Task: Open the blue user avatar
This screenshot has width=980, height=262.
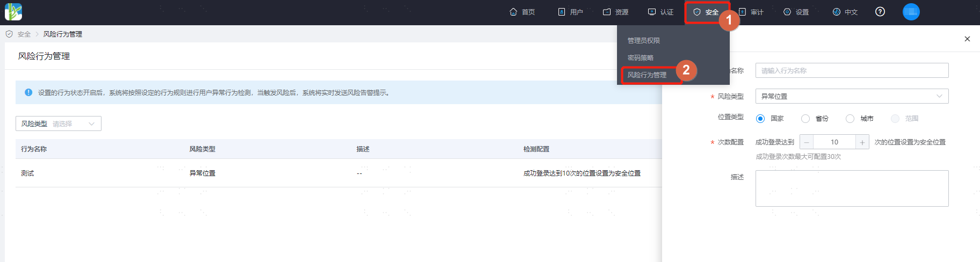Action: (x=911, y=12)
